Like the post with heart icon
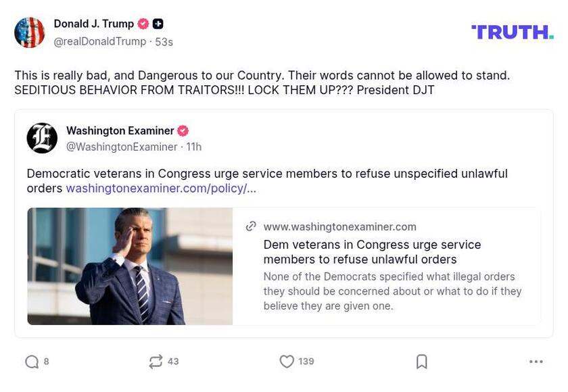568x392 pixels. coord(287,362)
